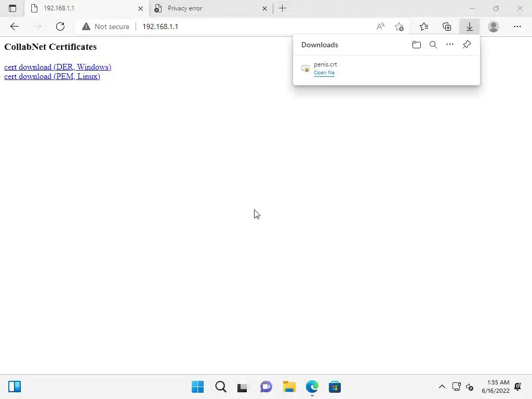Image resolution: width=532 pixels, height=399 pixels.
Task: Click the certificate file icon in Downloads
Action: tap(305, 69)
